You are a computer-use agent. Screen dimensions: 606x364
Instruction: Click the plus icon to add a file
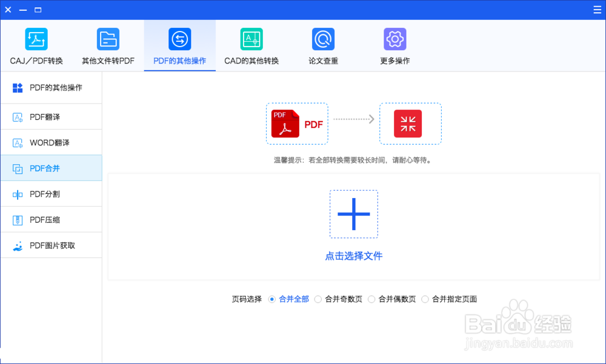click(x=353, y=214)
